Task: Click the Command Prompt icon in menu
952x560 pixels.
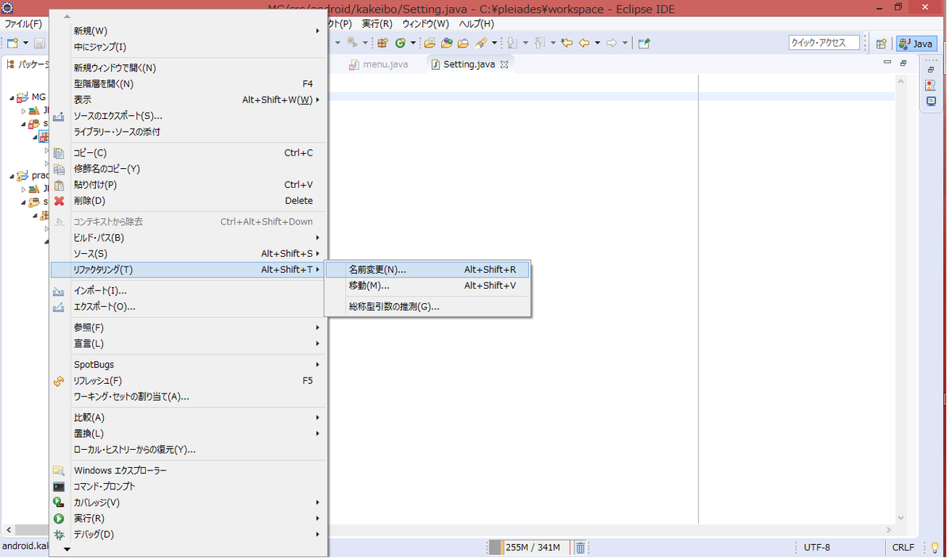Action: coord(59,486)
